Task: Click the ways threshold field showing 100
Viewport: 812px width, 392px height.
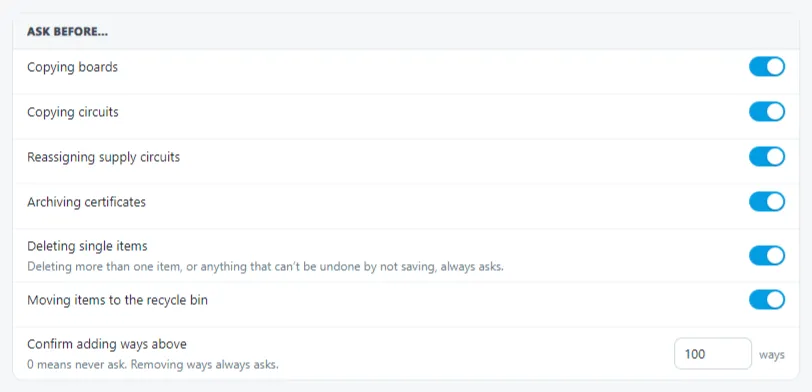Action: click(x=713, y=354)
